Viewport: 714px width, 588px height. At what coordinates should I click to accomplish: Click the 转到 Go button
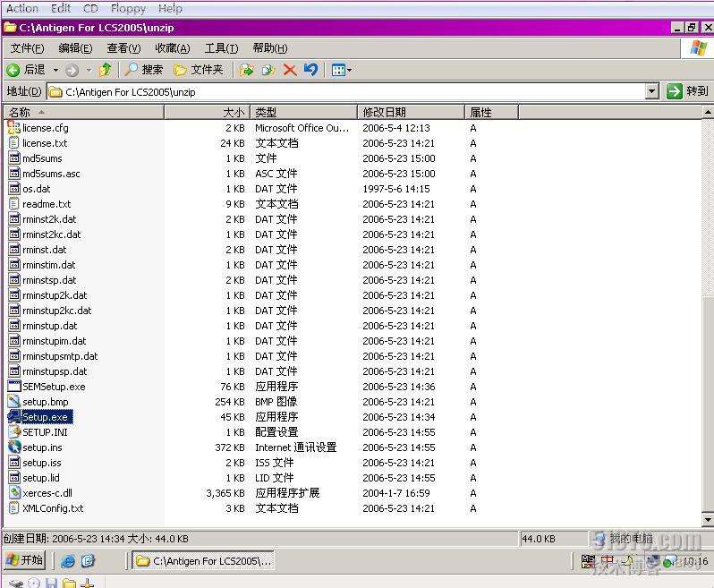687,91
